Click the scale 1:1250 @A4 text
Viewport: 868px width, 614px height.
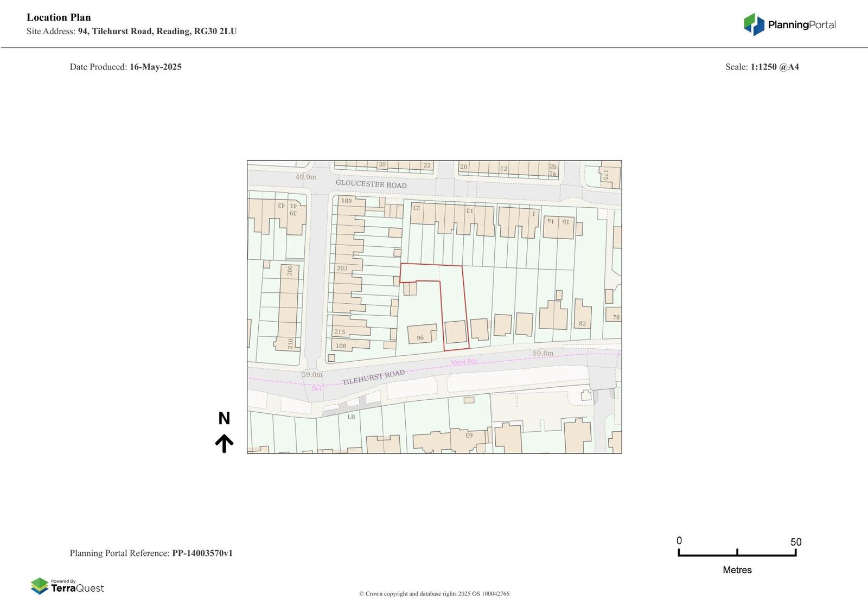point(774,67)
